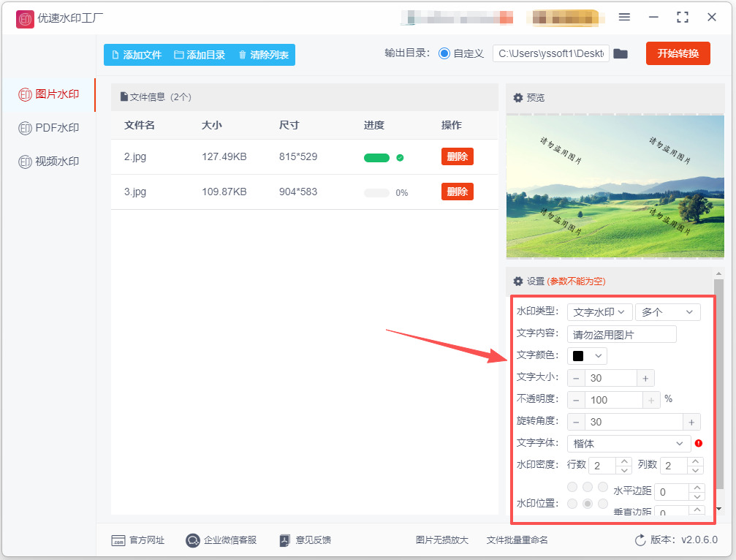Click the red warning icon next to font
The width and height of the screenshot is (736, 560).
tap(699, 443)
